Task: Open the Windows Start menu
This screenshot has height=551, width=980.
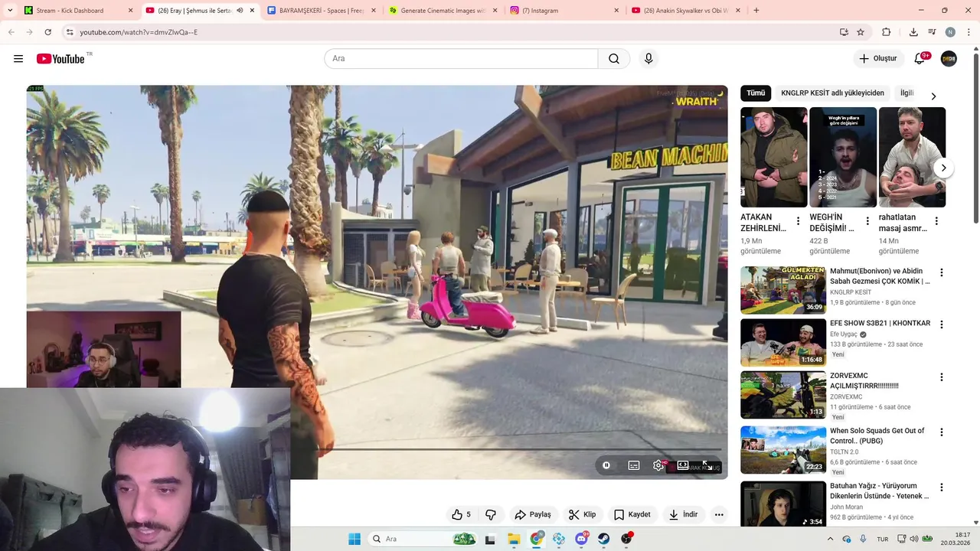Action: point(354,539)
